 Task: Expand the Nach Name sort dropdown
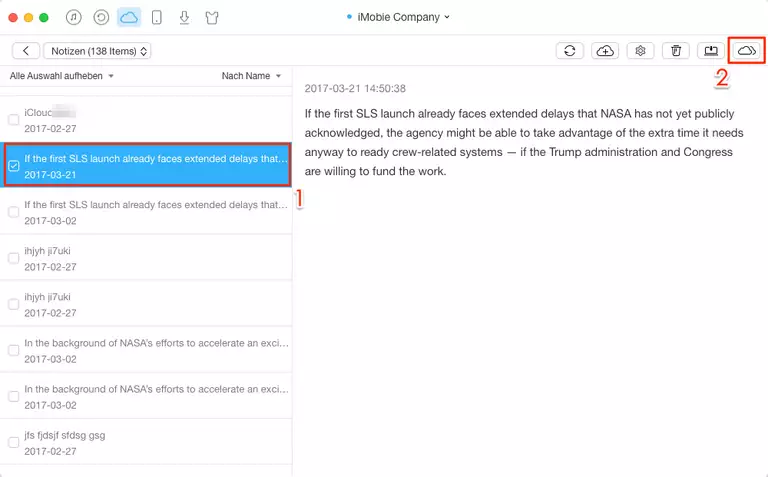click(251, 76)
